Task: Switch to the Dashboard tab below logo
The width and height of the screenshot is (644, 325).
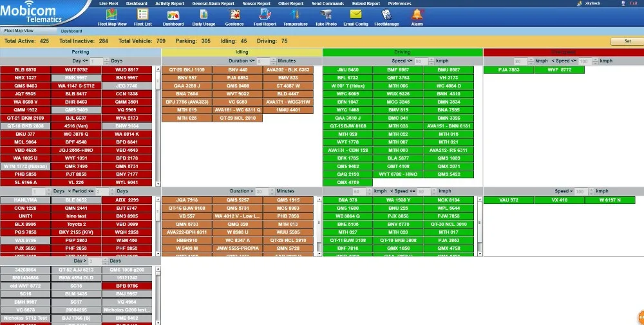Action: 71,31
